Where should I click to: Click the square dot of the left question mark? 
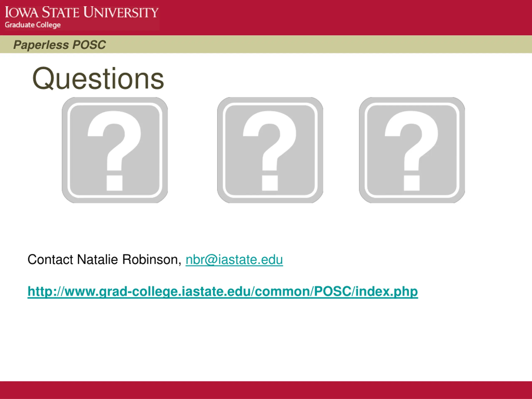(x=115, y=183)
